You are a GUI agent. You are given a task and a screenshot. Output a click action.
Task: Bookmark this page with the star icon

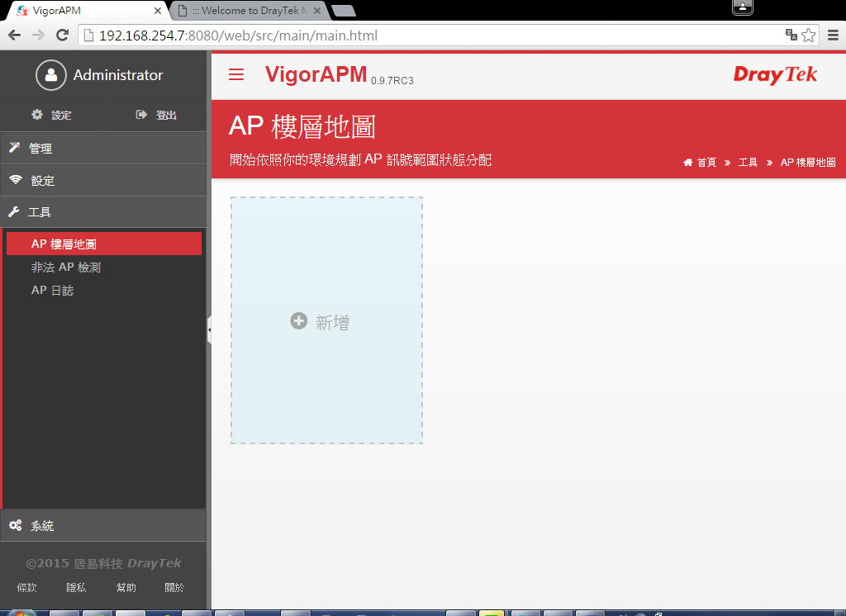point(808,35)
